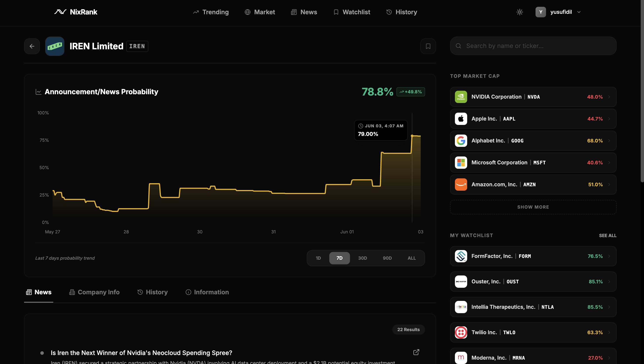Viewport: 644px width, 364px height.
Task: Open the Amazon.com row chevron
Action: tap(609, 185)
